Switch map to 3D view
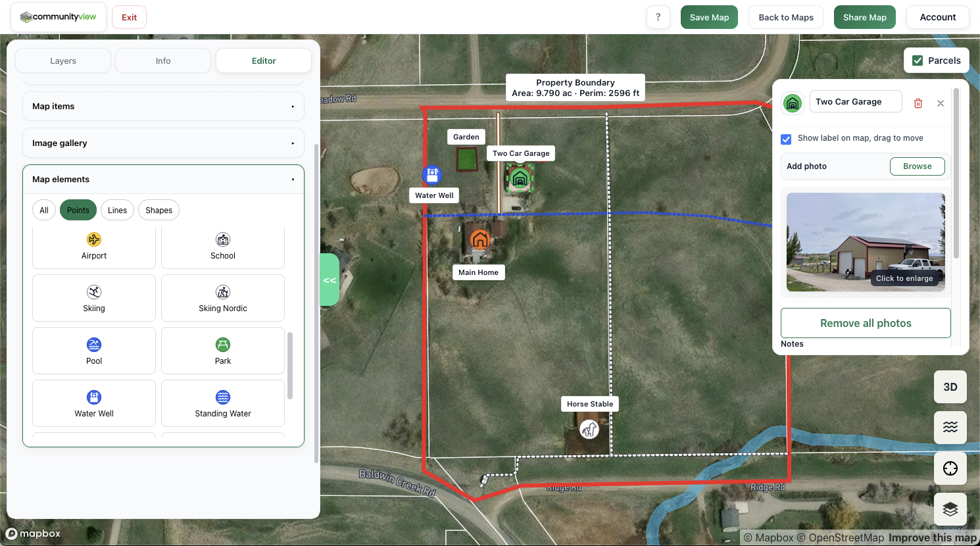Image resolution: width=980 pixels, height=546 pixels. (x=950, y=387)
